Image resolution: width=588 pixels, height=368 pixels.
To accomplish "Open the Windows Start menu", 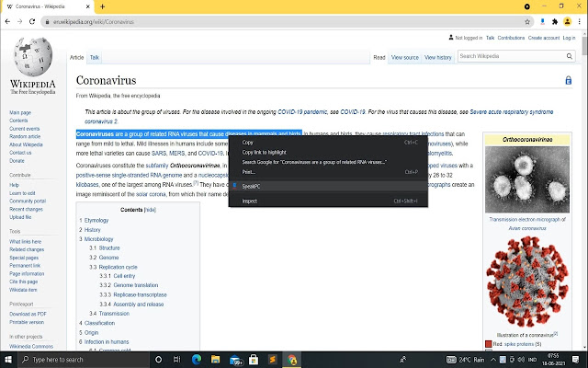I will point(8,360).
